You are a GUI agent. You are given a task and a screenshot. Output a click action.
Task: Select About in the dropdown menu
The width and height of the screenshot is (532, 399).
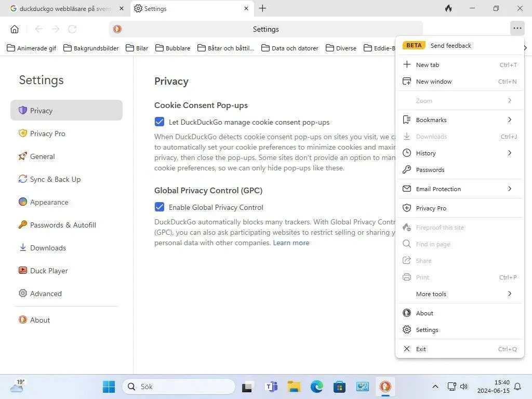[460, 313]
